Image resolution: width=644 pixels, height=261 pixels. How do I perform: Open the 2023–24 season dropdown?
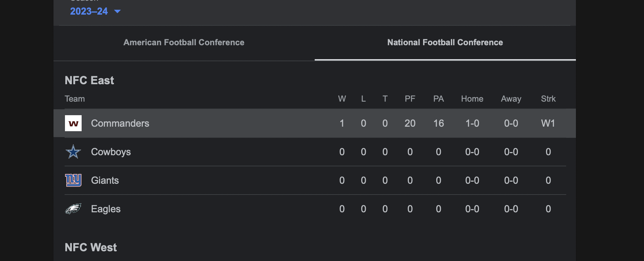coord(89,11)
